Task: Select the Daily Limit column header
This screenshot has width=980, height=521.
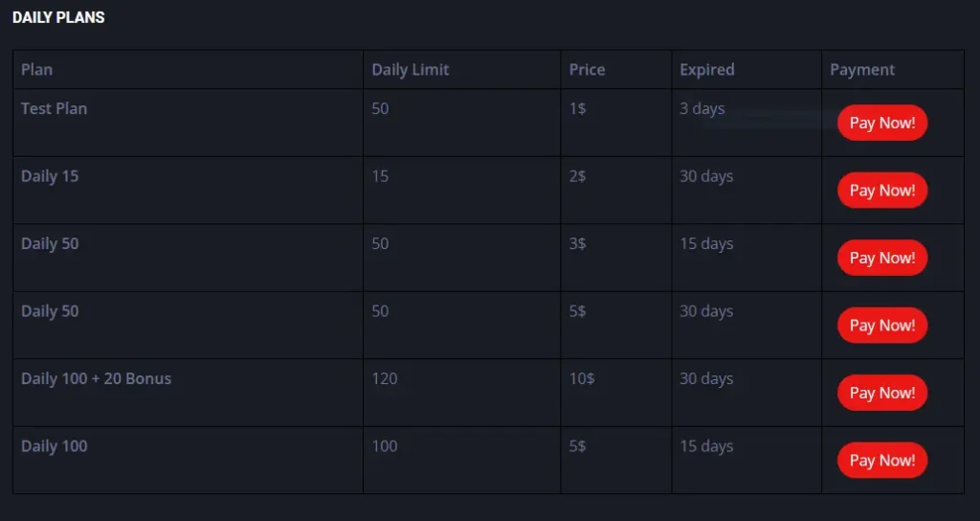Action: click(x=410, y=70)
